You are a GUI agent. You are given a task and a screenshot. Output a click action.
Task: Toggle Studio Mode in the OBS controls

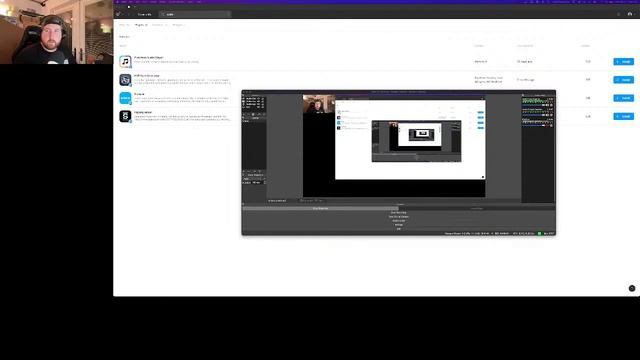coord(398,221)
